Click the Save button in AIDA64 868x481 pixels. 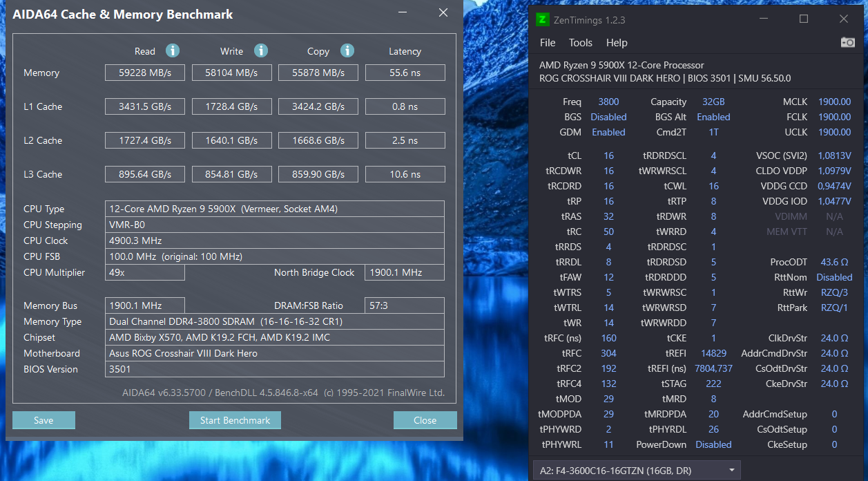[44, 419]
